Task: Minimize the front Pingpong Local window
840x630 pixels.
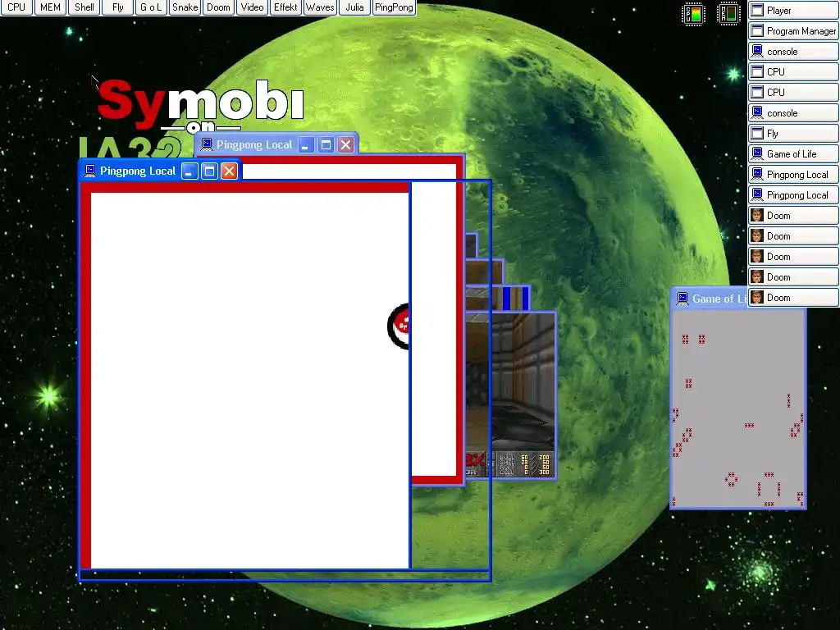Action: pos(189,171)
